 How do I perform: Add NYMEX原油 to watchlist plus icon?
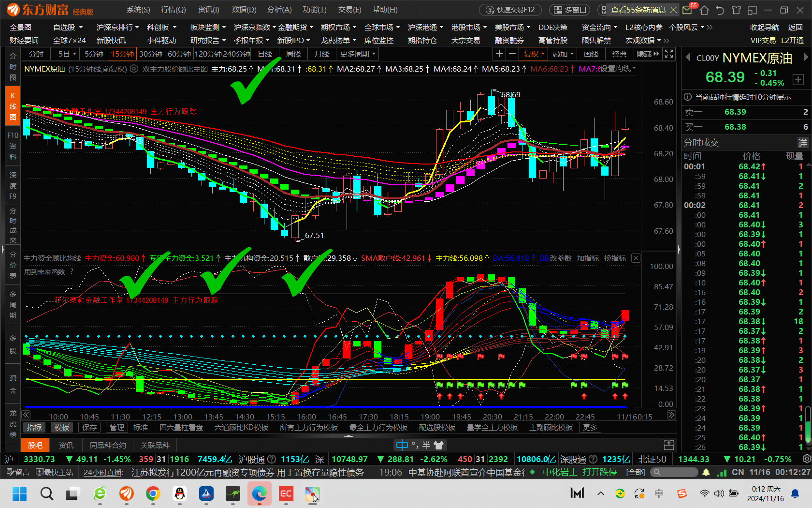click(798, 79)
